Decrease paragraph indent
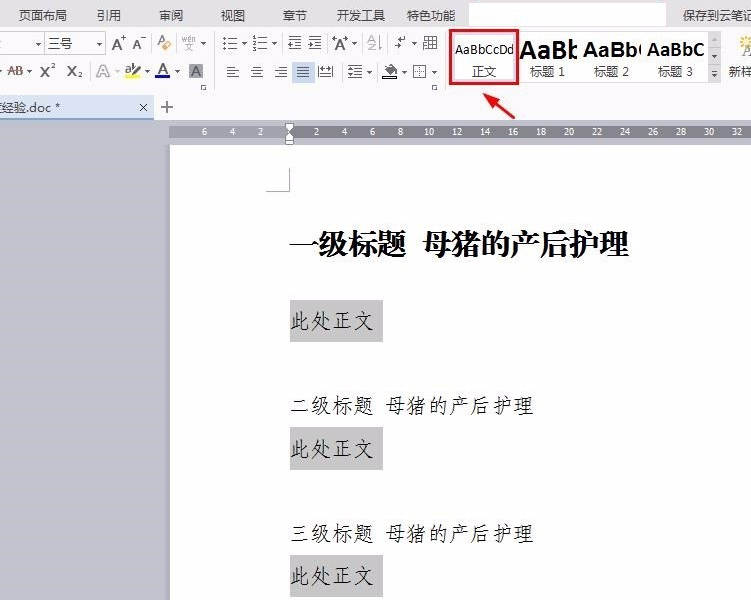Image resolution: width=751 pixels, height=600 pixels. pos(295,43)
